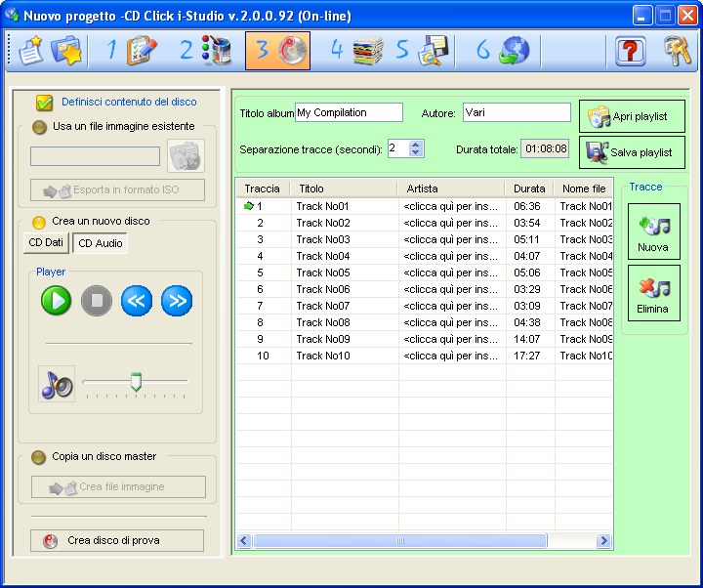
Task: Open the help question mark icon
Action: 631,51
